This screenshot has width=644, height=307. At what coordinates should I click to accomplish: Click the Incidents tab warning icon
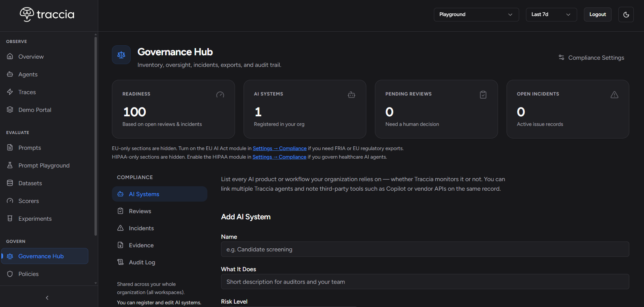(120, 228)
